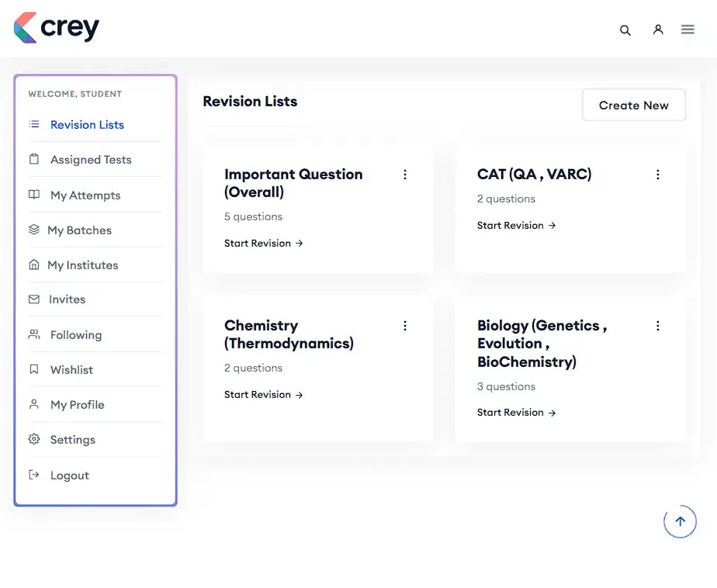Log out using sidebar Logout item
This screenshot has width=717, height=588.
[x=70, y=476]
